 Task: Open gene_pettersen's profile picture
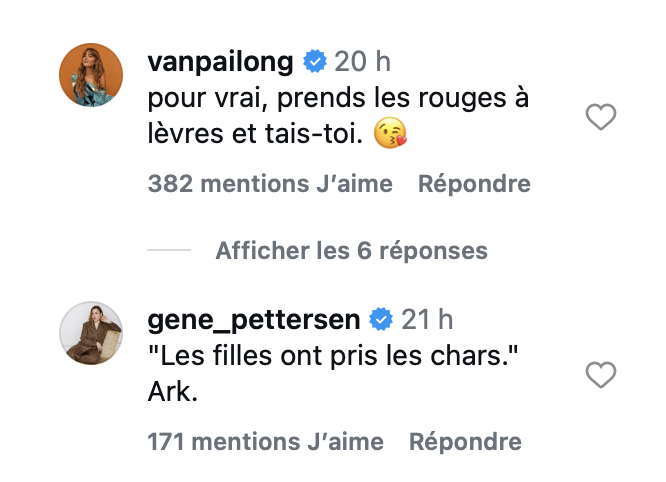[x=91, y=332]
